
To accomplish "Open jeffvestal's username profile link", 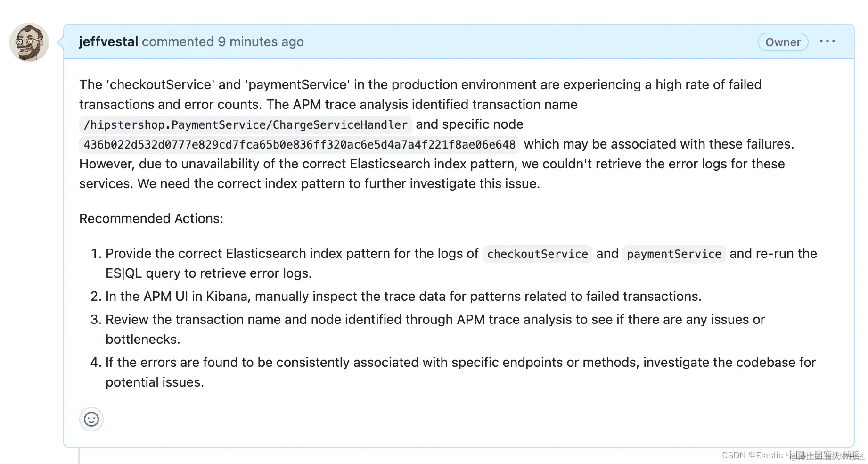I will tap(108, 41).
